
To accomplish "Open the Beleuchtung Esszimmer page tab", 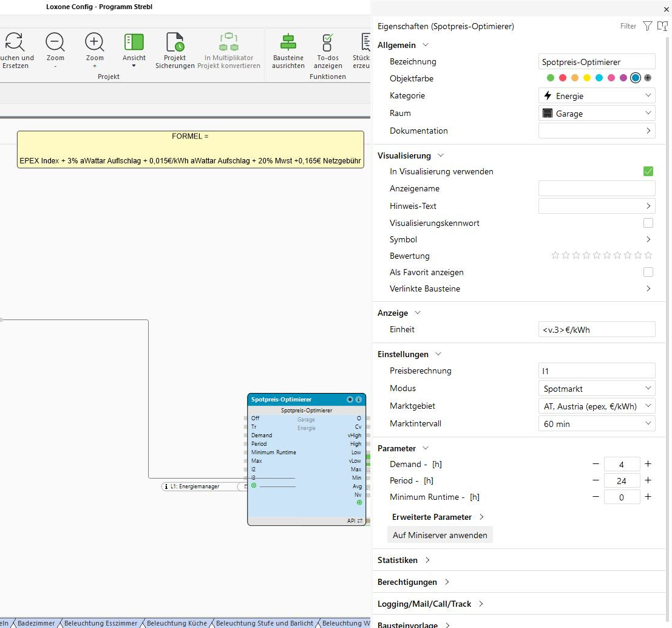I will coord(102,623).
